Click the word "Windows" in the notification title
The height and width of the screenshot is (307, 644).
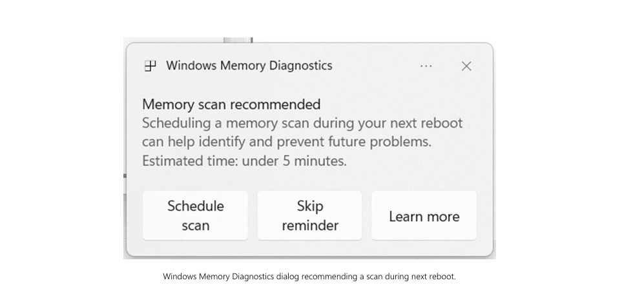click(x=191, y=66)
